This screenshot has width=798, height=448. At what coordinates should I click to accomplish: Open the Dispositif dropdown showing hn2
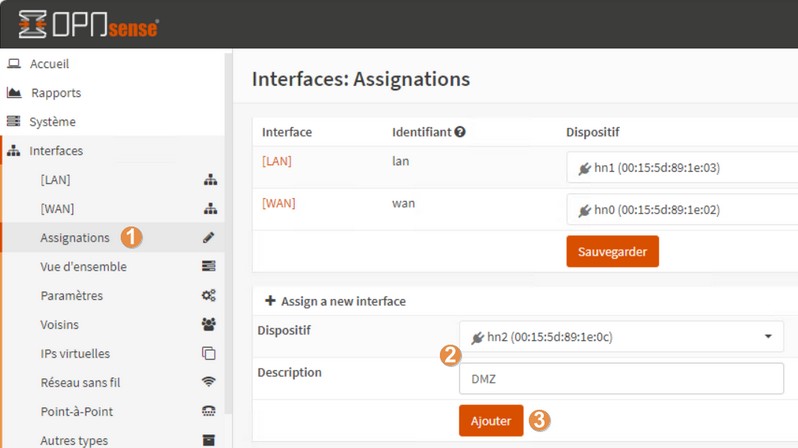(621, 337)
